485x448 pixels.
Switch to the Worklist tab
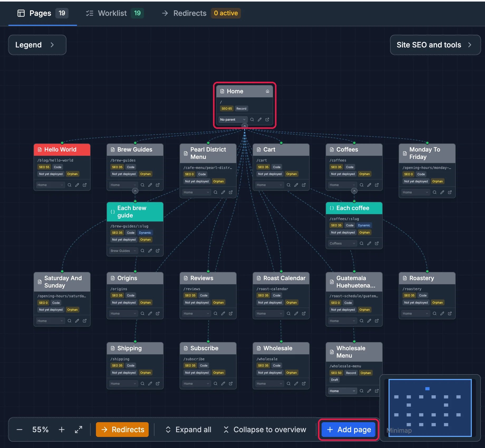pos(115,13)
